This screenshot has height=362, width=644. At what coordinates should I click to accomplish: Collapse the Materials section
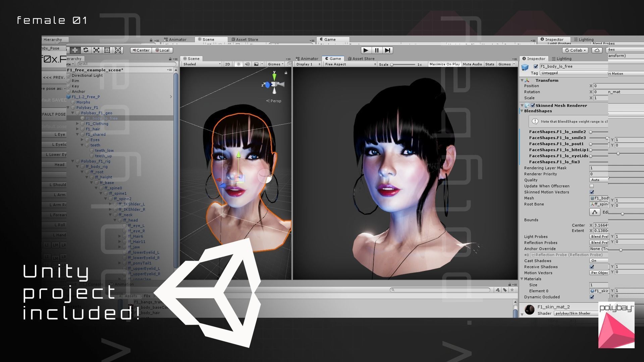coord(522,279)
